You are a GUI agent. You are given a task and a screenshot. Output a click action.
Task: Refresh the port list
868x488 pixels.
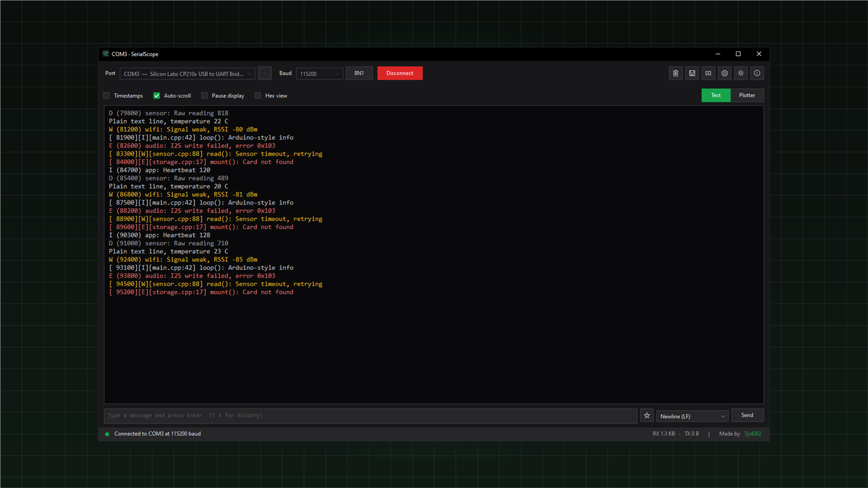[265, 73]
